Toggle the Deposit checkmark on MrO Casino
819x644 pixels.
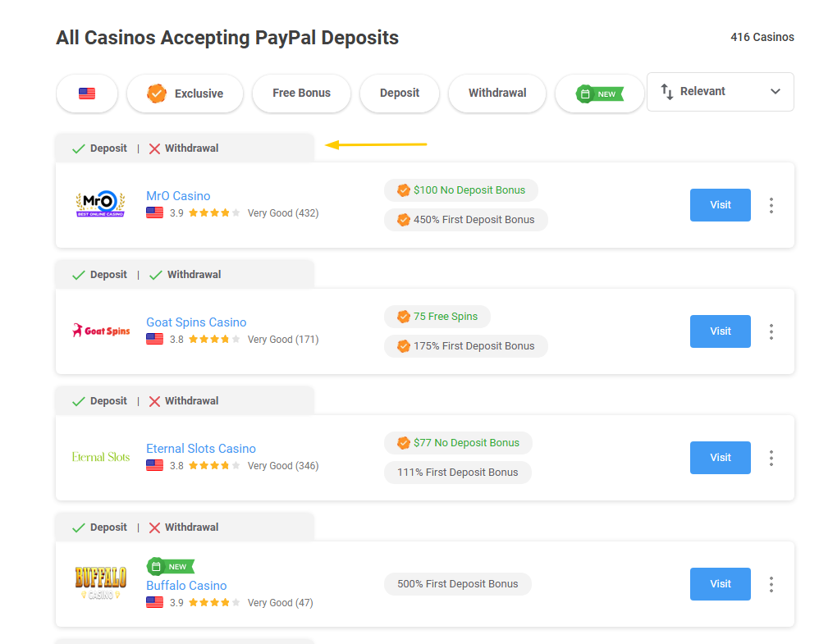(x=80, y=148)
